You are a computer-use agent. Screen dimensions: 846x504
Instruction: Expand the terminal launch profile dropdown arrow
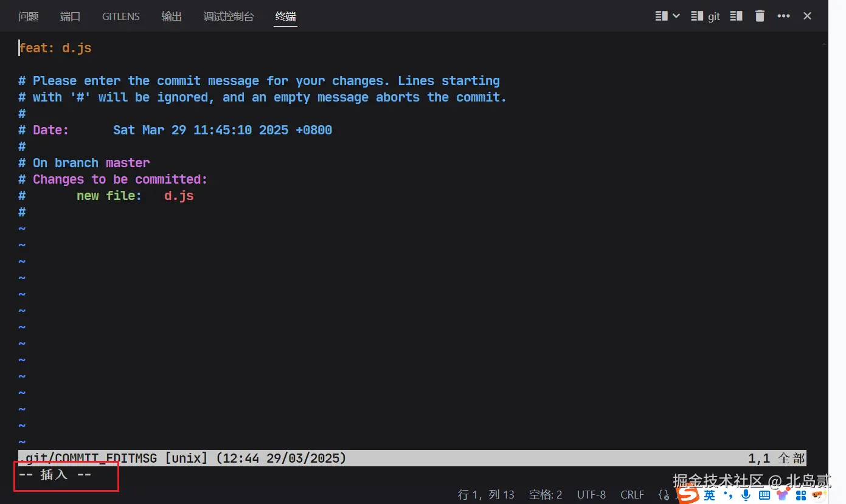point(676,16)
